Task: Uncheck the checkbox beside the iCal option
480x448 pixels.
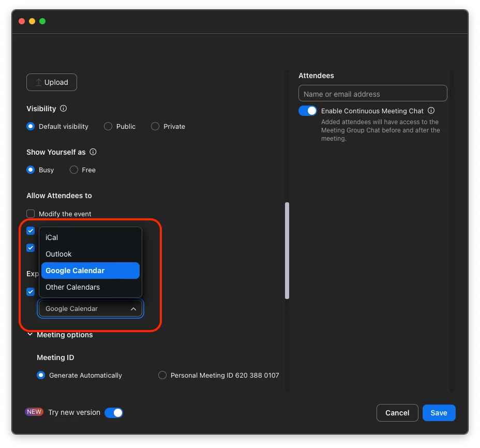Action: [x=31, y=231]
